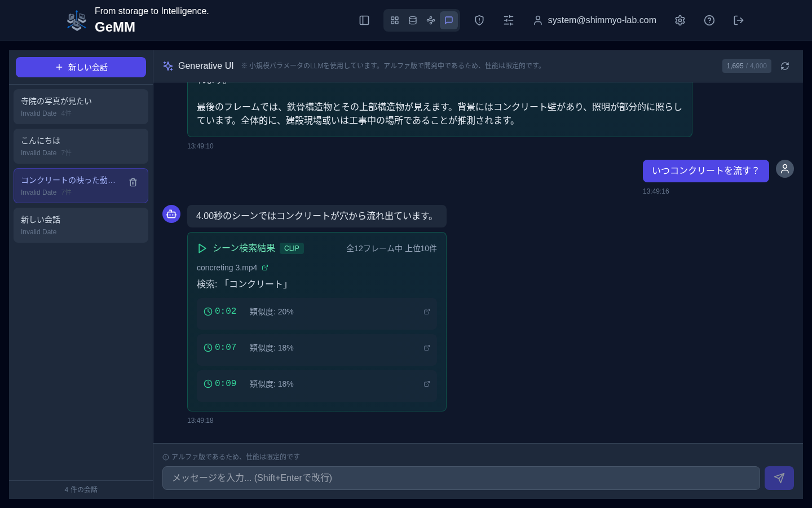The width and height of the screenshot is (812, 508).
Task: Toggle the sidebar panel icon
Action: pos(364,20)
